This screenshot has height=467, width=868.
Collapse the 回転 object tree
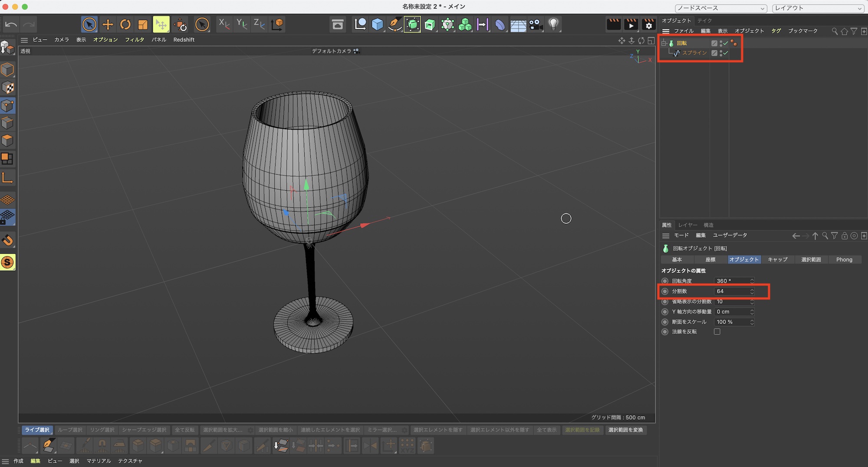pos(664,43)
